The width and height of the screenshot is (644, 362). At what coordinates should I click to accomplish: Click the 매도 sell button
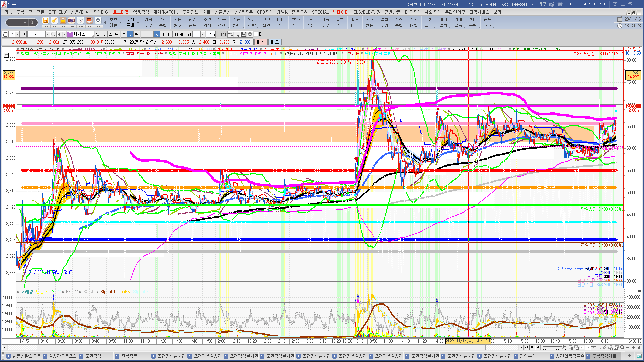pos(275,42)
